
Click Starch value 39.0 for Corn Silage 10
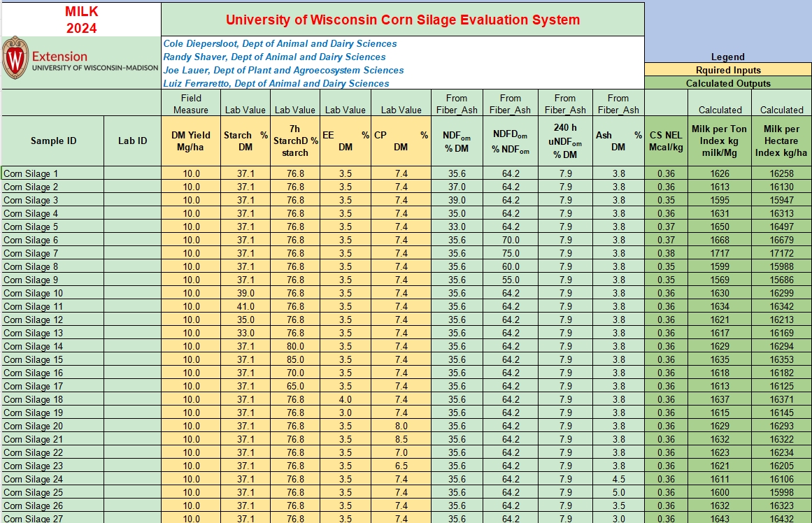point(245,293)
